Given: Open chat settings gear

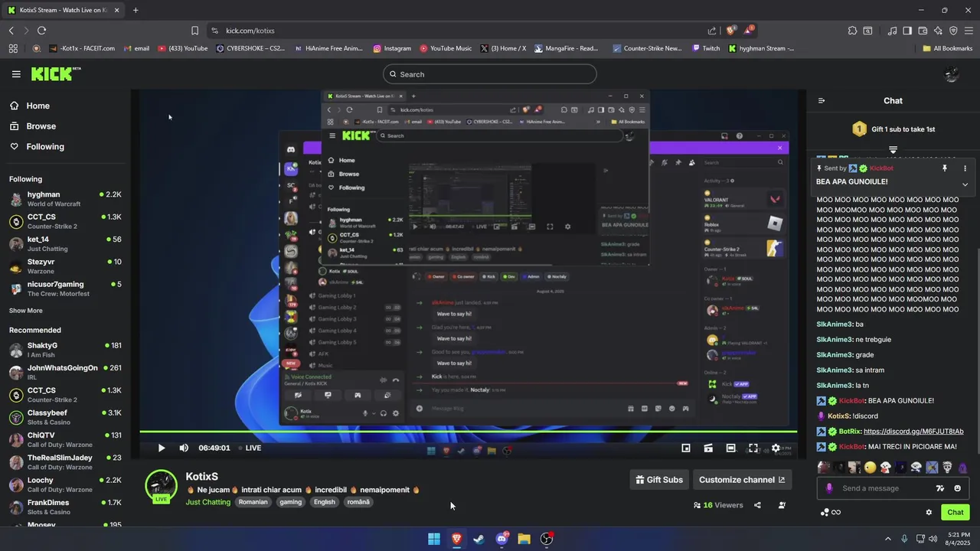Looking at the screenshot, I should (x=929, y=513).
